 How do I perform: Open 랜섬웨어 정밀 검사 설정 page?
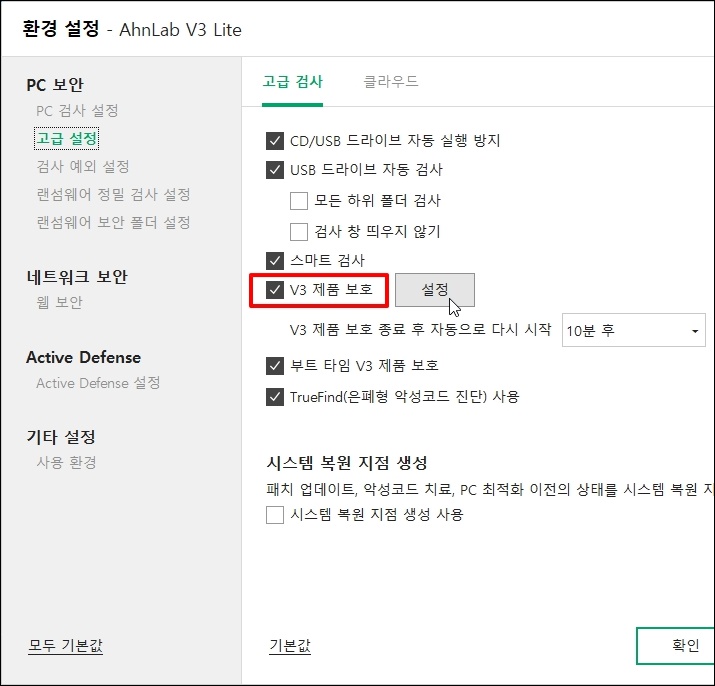click(x=114, y=195)
